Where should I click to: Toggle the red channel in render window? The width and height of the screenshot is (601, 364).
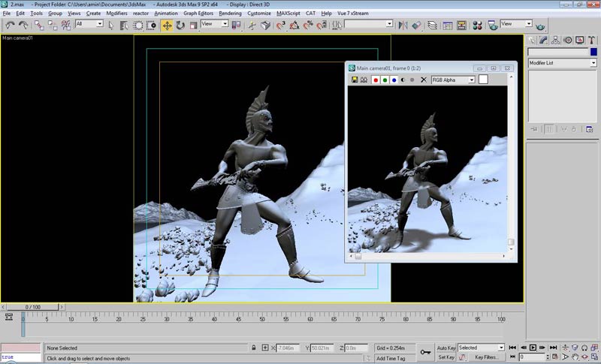(375, 80)
